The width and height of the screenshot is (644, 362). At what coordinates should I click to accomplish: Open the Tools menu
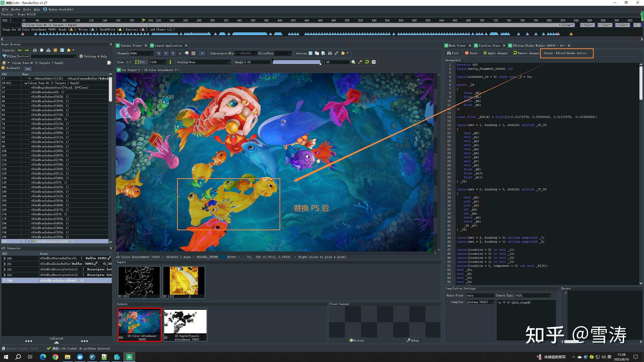point(27,9)
